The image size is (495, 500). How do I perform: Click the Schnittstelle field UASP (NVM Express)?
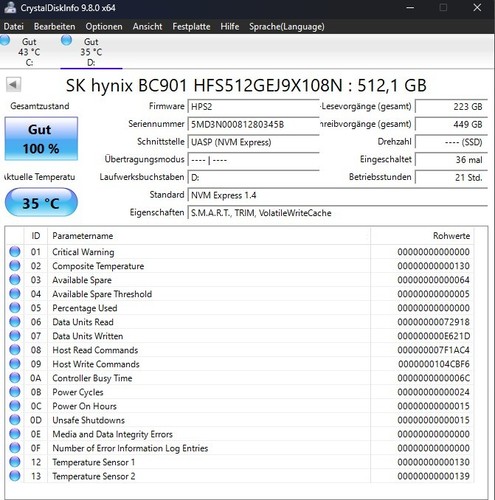253,142
